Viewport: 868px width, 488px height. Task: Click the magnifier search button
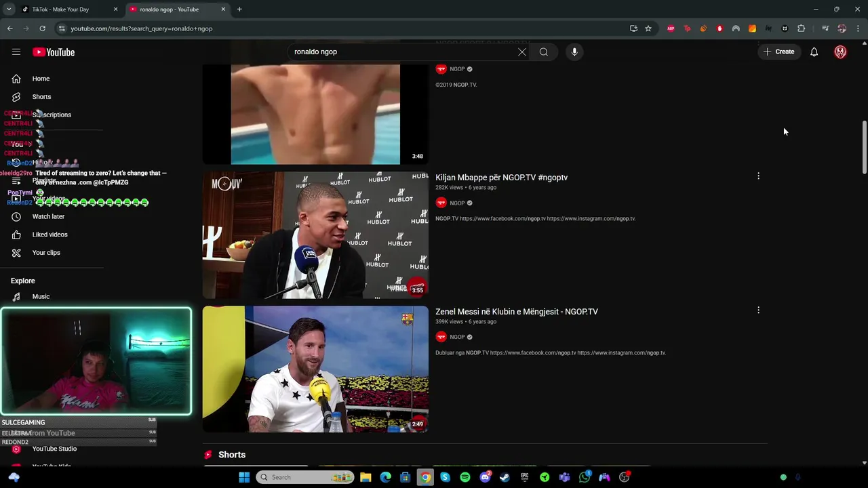(x=544, y=52)
